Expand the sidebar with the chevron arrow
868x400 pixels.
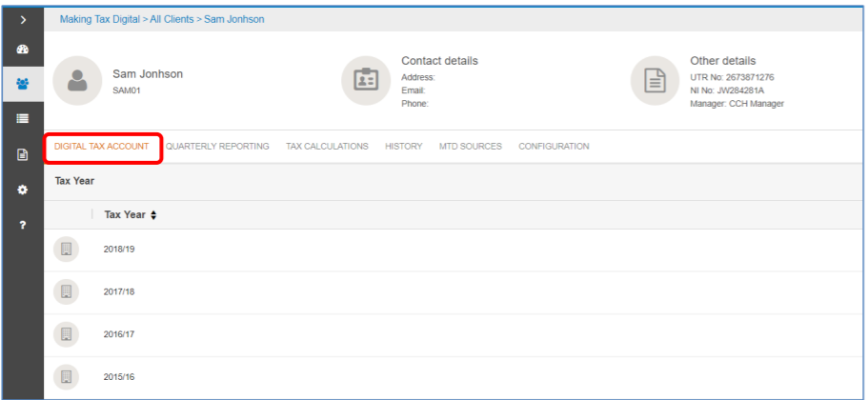[x=23, y=20]
